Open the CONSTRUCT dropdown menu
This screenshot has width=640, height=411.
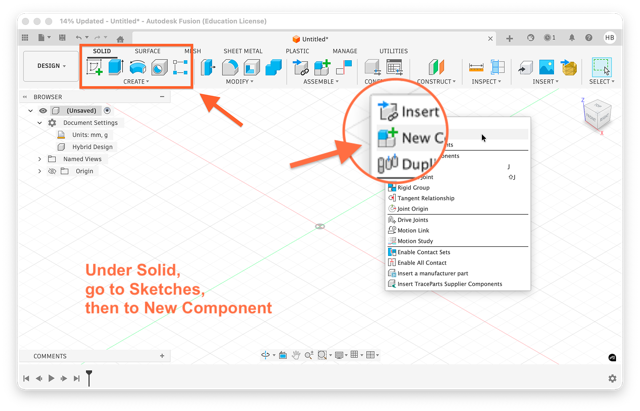[x=436, y=82]
